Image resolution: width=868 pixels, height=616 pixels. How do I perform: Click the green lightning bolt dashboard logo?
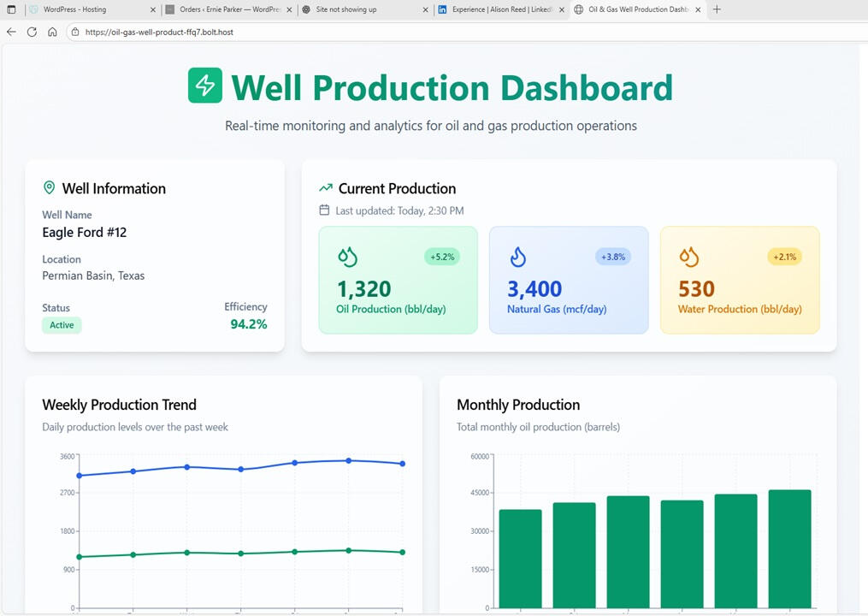click(x=204, y=86)
